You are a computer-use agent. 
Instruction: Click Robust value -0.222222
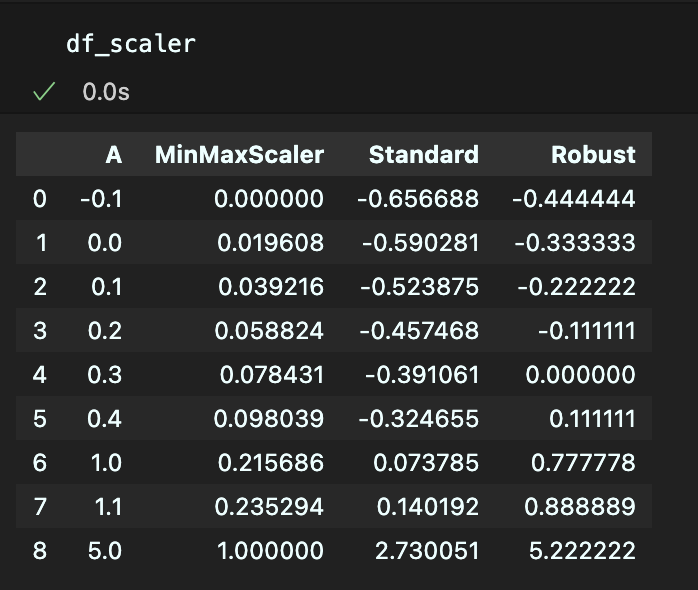(576, 286)
